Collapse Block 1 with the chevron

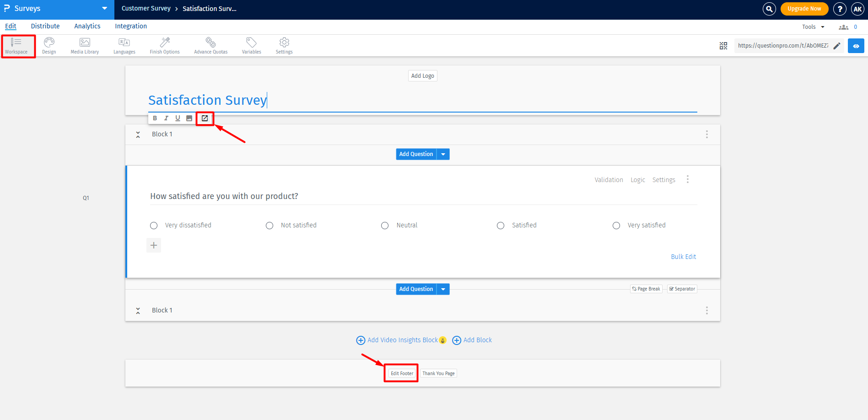[x=138, y=134]
